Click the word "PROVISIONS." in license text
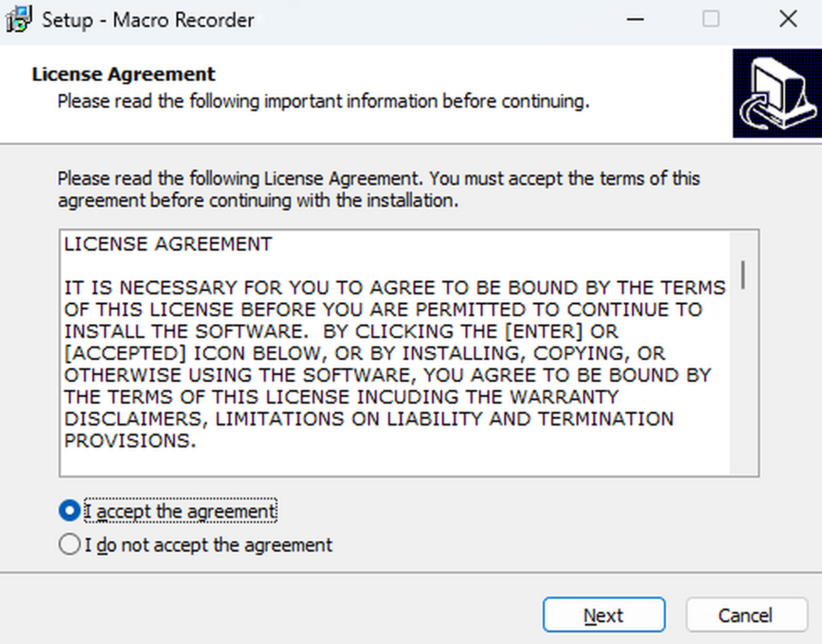The width and height of the screenshot is (822, 644). click(x=130, y=441)
